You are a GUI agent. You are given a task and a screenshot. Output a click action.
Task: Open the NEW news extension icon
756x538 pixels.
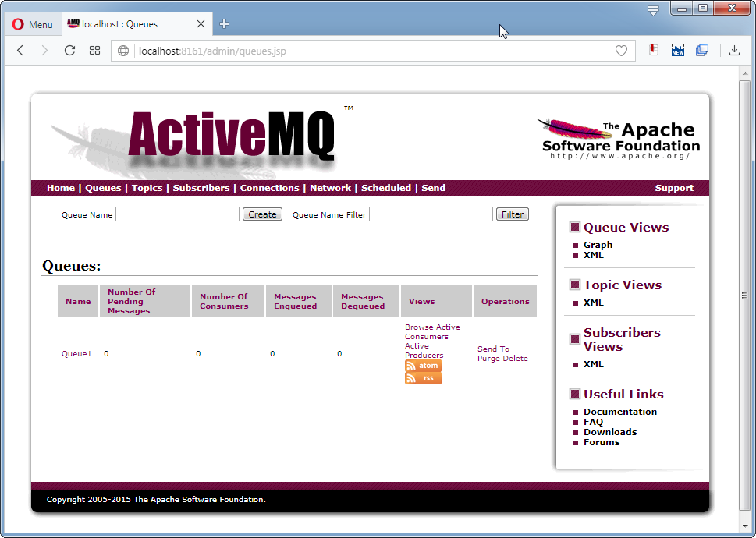tap(678, 50)
